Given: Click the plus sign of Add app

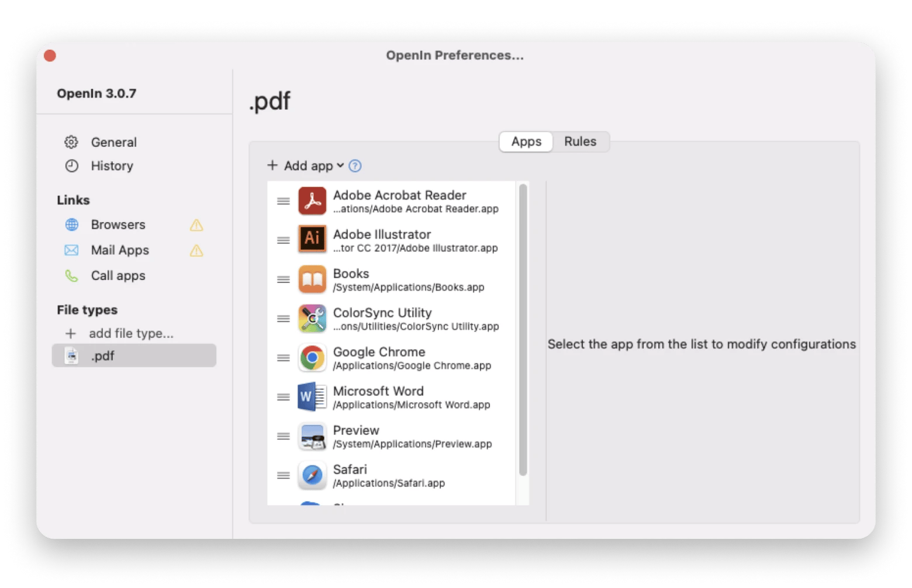Looking at the screenshot, I should point(272,165).
